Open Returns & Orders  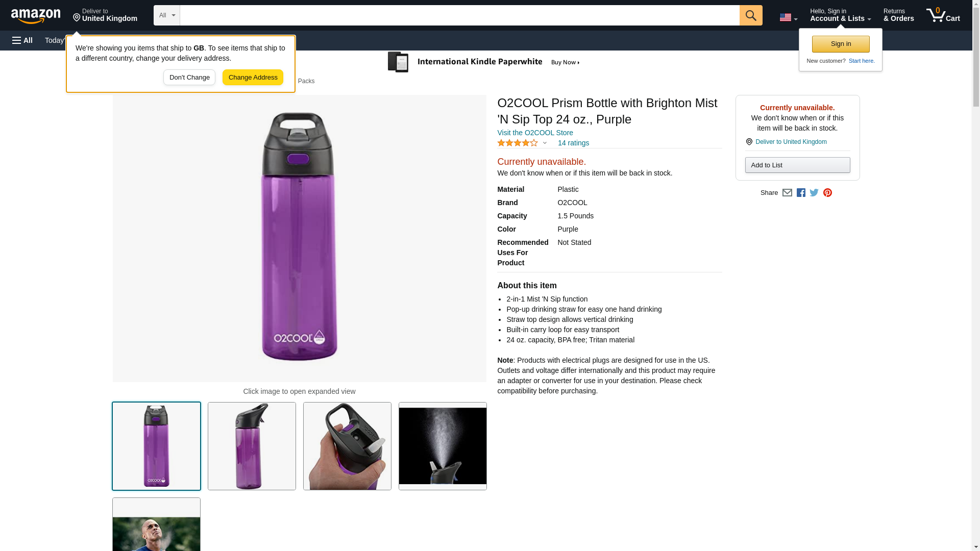click(x=898, y=15)
